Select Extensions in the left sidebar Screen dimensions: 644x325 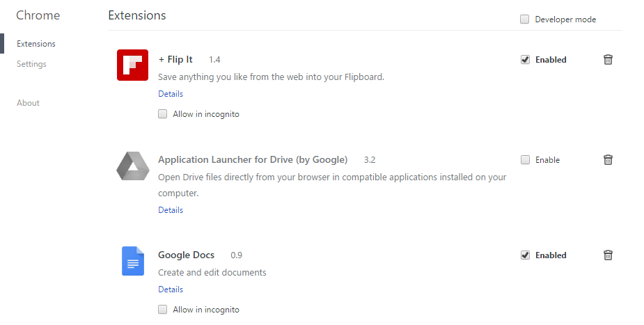(36, 44)
